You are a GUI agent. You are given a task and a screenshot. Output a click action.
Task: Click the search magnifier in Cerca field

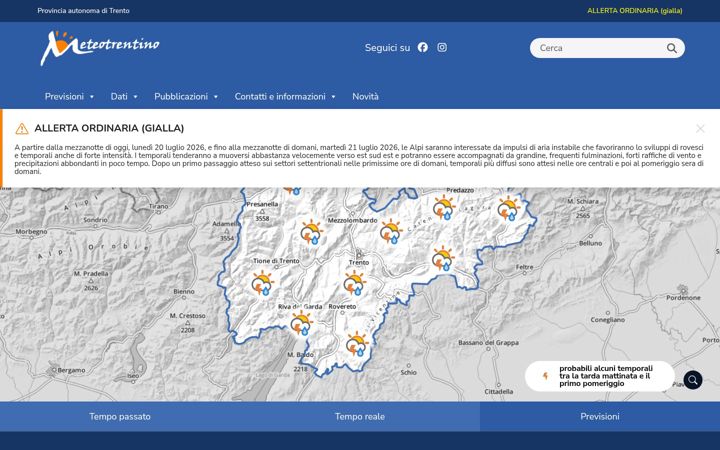(671, 48)
